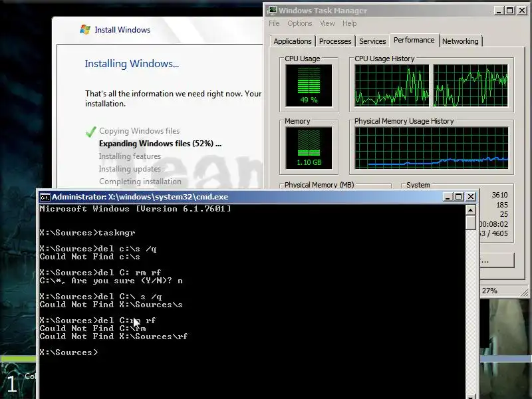This screenshot has width=532, height=399.
Task: Click the Task Manager resize grip corner
Action: pos(525,291)
